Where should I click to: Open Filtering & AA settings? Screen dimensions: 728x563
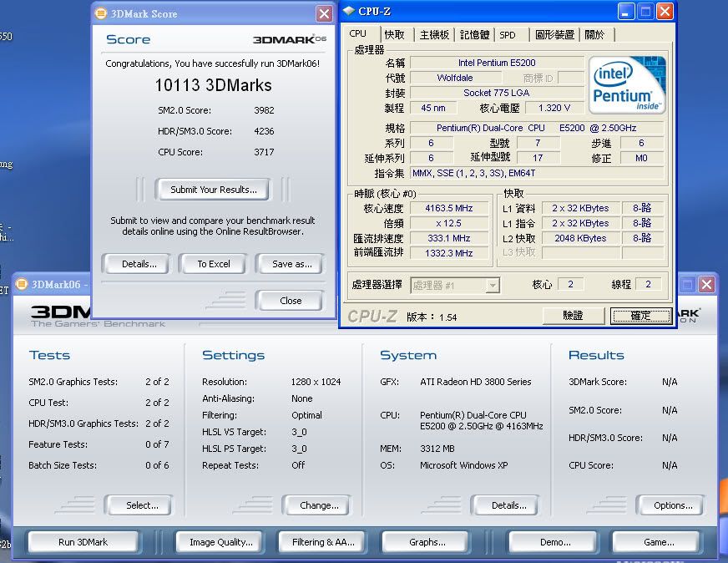click(x=323, y=542)
